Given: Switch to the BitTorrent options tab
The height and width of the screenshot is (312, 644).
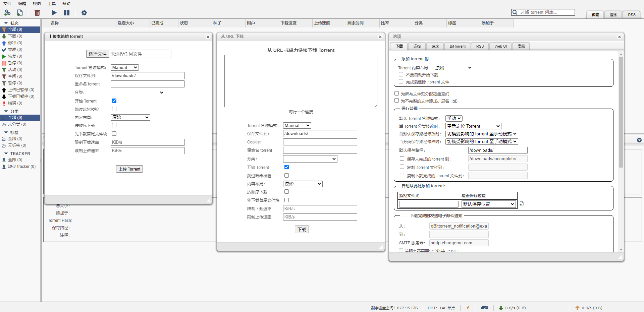Looking at the screenshot, I should click(458, 46).
